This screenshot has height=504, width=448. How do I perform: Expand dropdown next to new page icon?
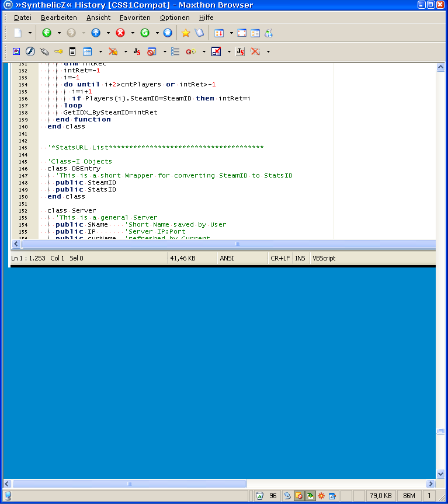tap(30, 33)
